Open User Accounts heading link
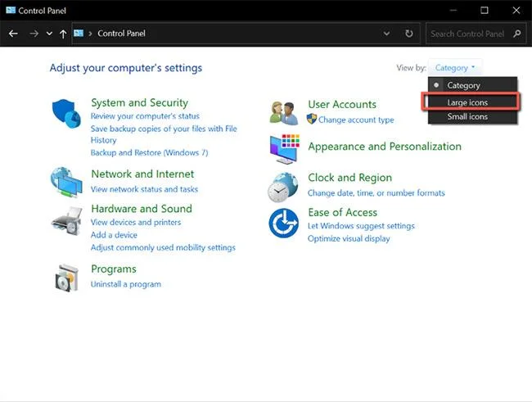 click(342, 104)
